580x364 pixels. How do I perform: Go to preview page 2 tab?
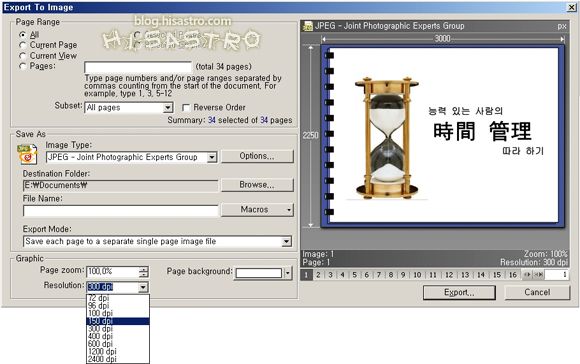tap(318, 275)
